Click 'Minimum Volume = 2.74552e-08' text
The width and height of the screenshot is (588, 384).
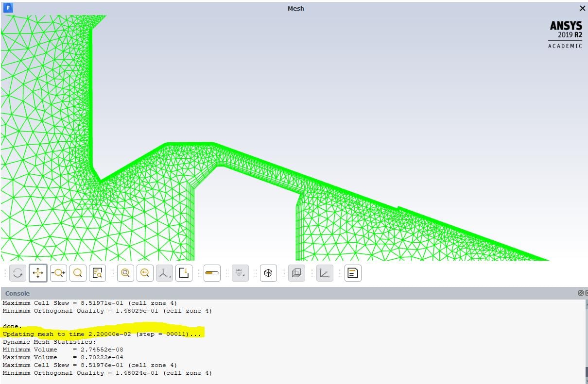(63, 350)
